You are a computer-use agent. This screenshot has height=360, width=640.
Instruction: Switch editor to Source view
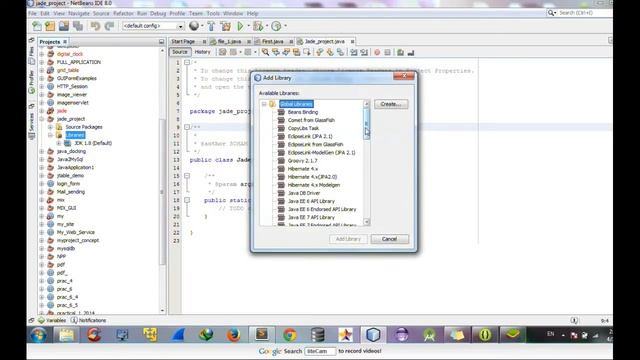point(180,52)
